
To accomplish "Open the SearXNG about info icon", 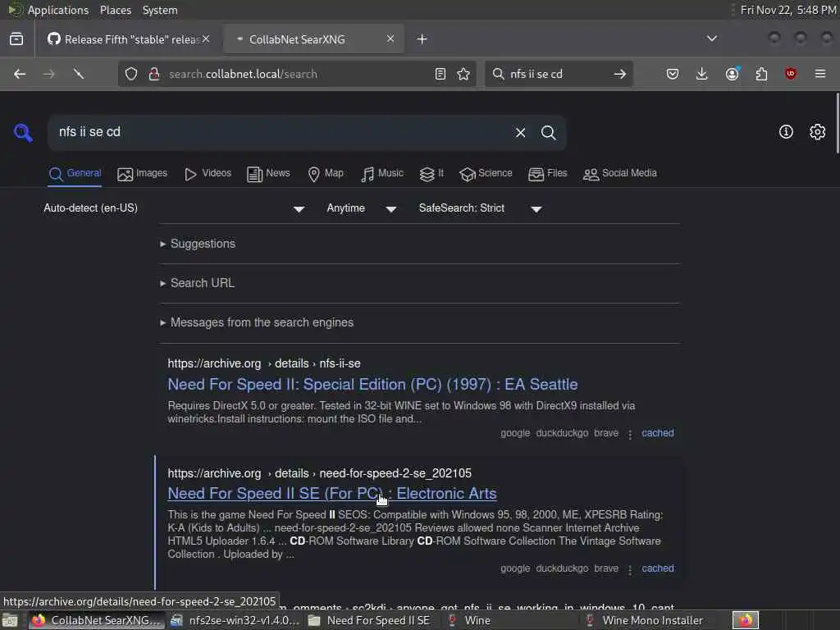I will (x=786, y=132).
